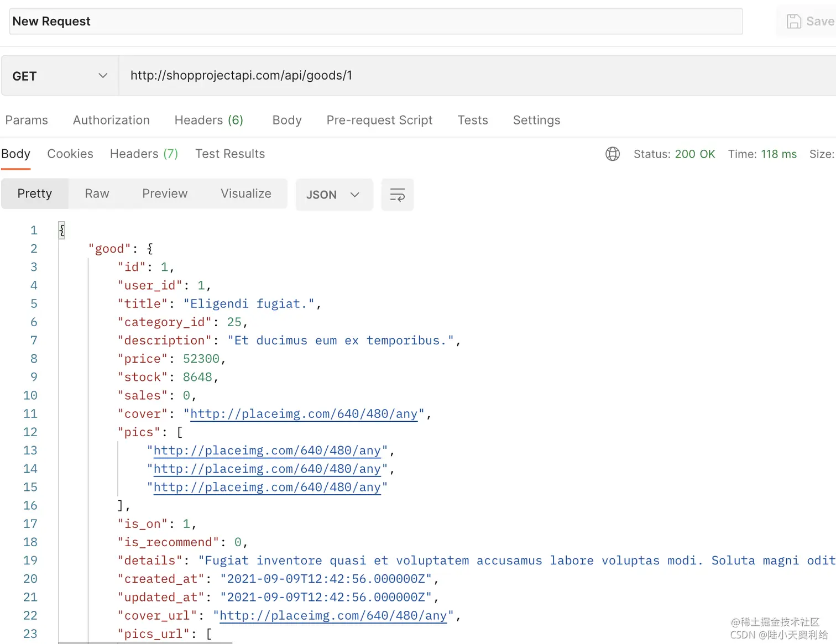Open response Headers (7) tab
836x644 pixels.
(x=144, y=154)
